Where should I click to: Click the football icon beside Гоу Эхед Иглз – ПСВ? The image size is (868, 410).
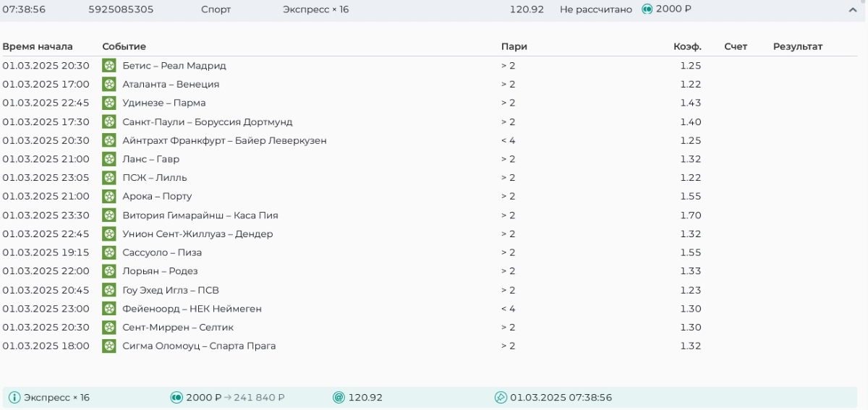tap(109, 290)
